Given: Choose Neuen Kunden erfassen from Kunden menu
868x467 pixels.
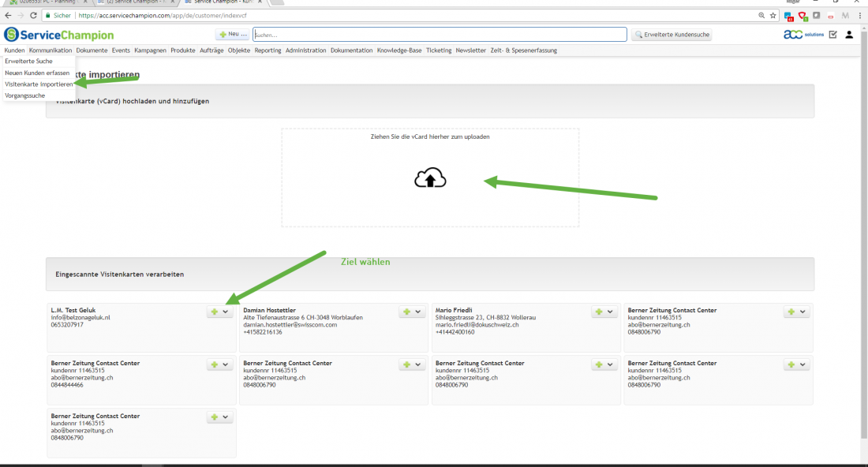Looking at the screenshot, I should [37, 73].
